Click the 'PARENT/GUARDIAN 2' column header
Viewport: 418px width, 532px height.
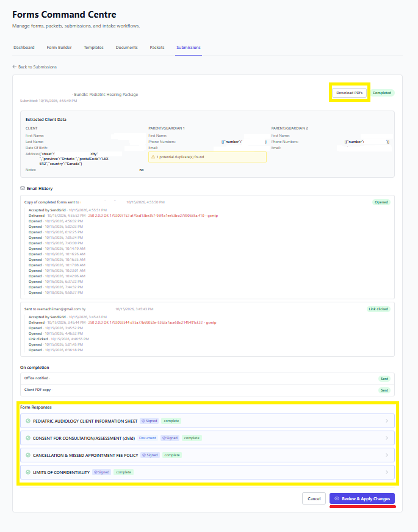click(289, 128)
